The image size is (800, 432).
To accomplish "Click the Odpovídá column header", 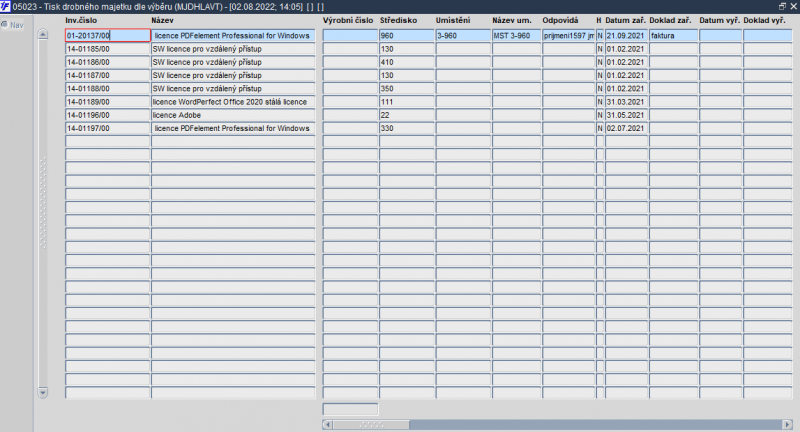I will tap(560, 20).
